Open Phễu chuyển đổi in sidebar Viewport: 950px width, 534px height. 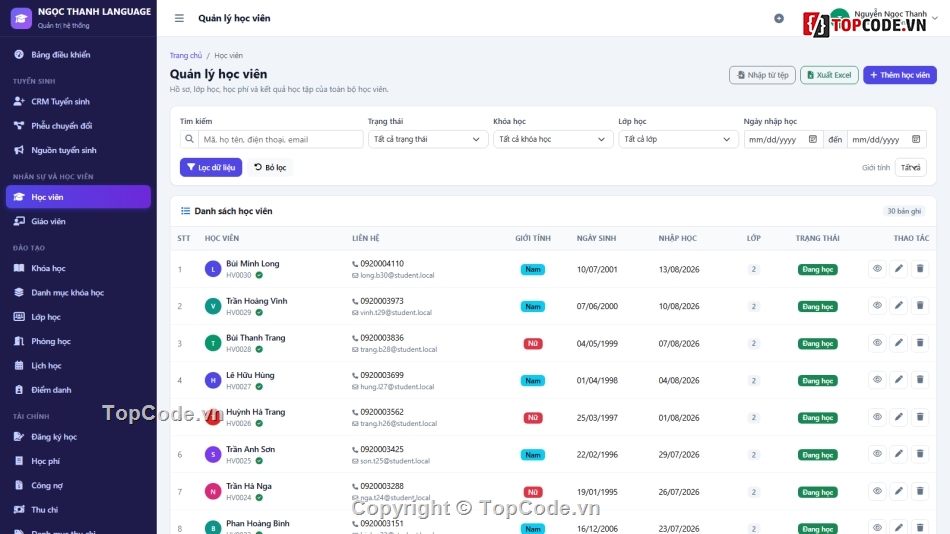point(78,125)
